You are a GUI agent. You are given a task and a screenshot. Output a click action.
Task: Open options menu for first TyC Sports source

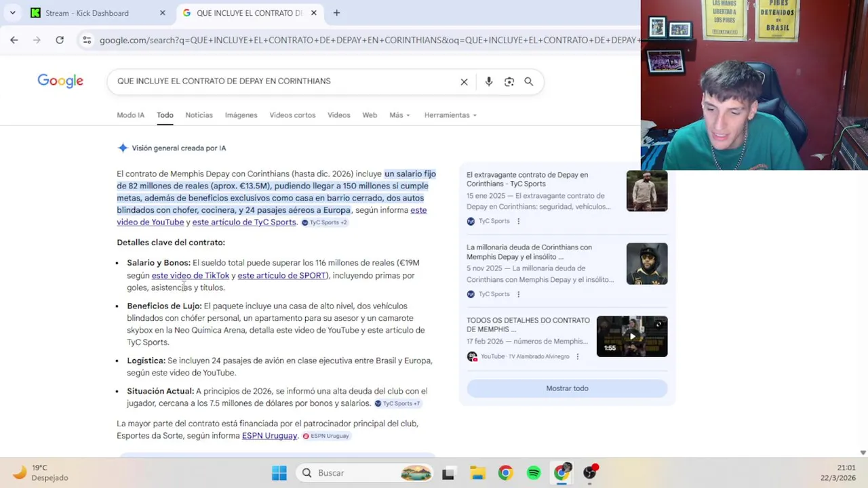(519, 221)
